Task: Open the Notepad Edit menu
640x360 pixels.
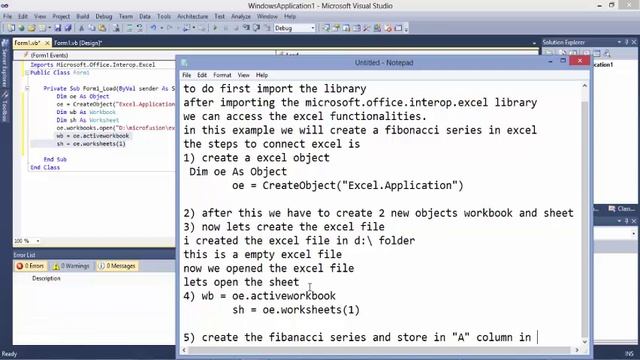Action: point(202,75)
